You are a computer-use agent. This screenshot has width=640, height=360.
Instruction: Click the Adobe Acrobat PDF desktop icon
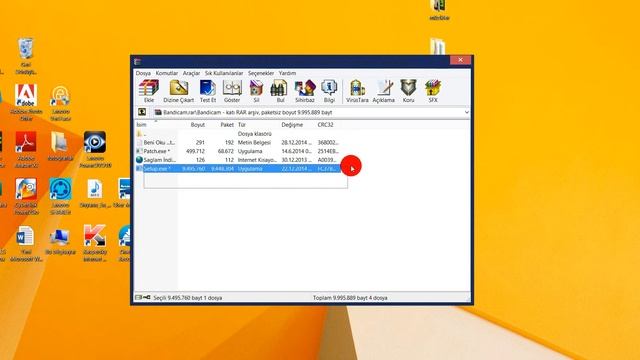26,142
